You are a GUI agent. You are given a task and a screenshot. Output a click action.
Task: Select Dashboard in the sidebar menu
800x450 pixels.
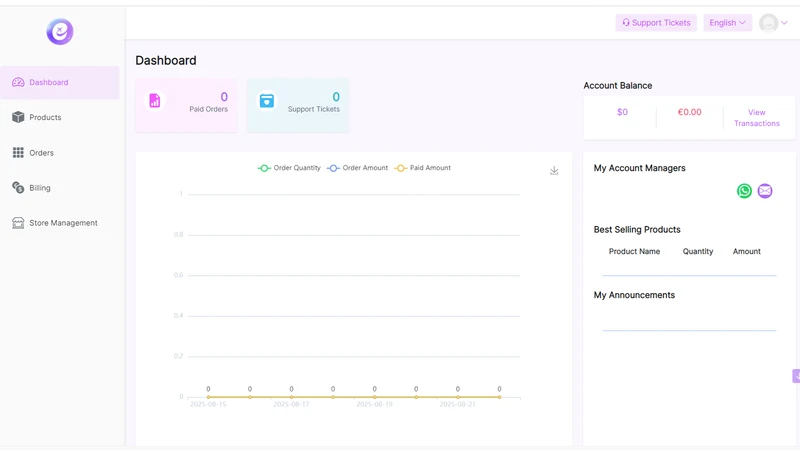pos(60,82)
